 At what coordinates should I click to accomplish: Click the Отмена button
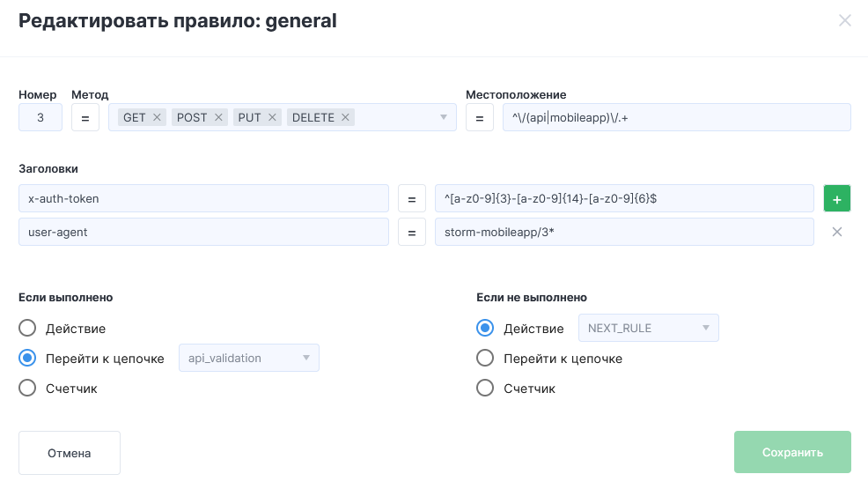coord(70,453)
